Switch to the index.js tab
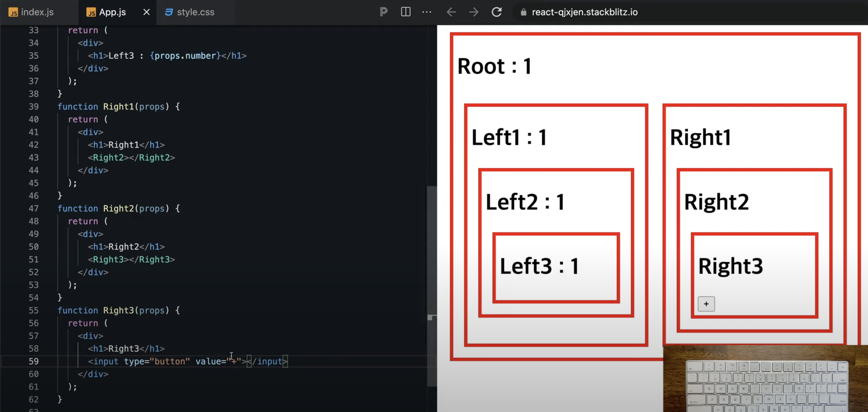Screen dimensions: 868x412 coord(37,12)
